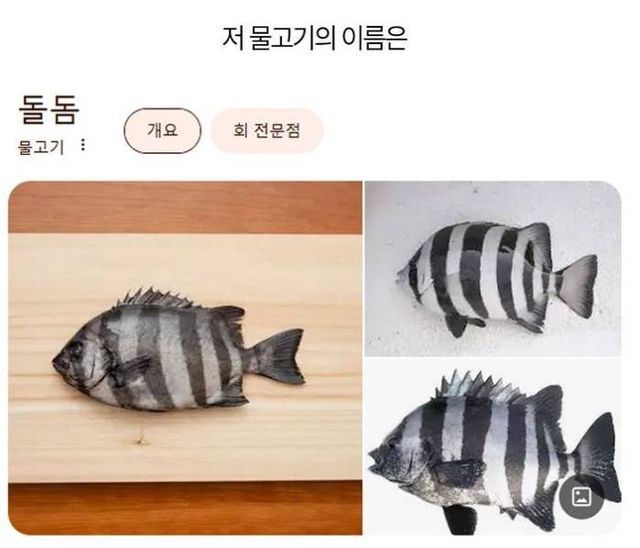Screen dimensions: 640x548
Task: Click the 돌돔 heading
Action: pos(49,109)
